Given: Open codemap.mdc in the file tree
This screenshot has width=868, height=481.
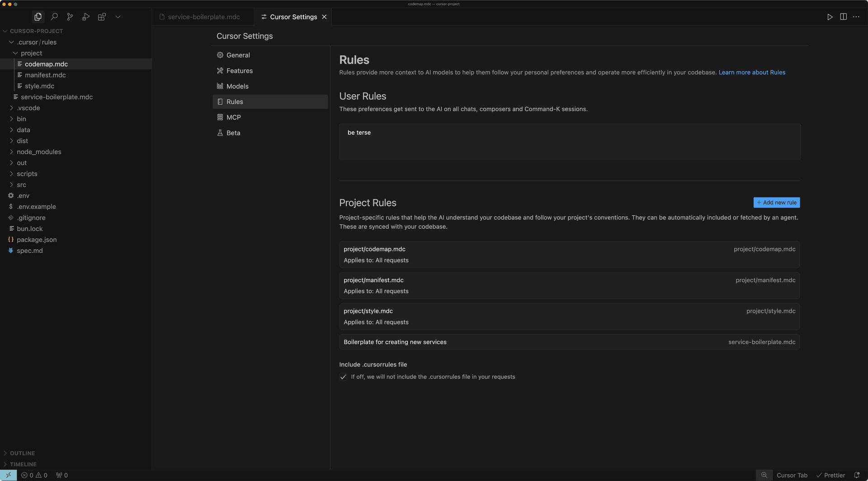Looking at the screenshot, I should click(x=75, y=64).
